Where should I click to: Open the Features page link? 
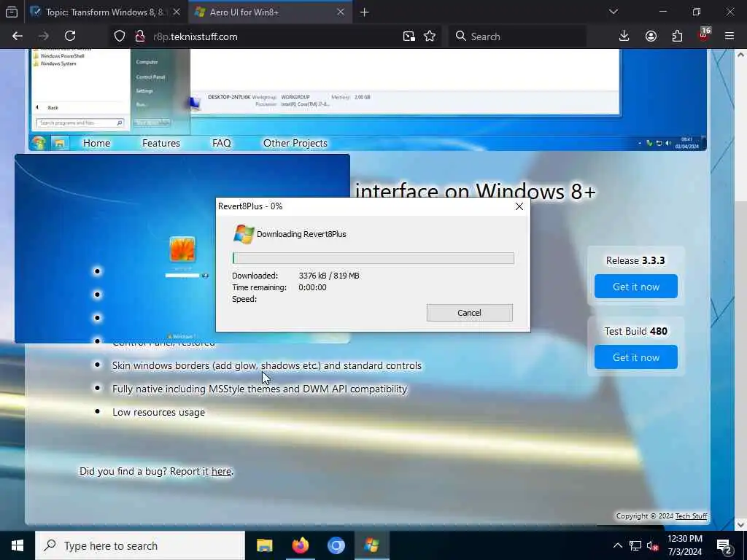pyautogui.click(x=161, y=143)
